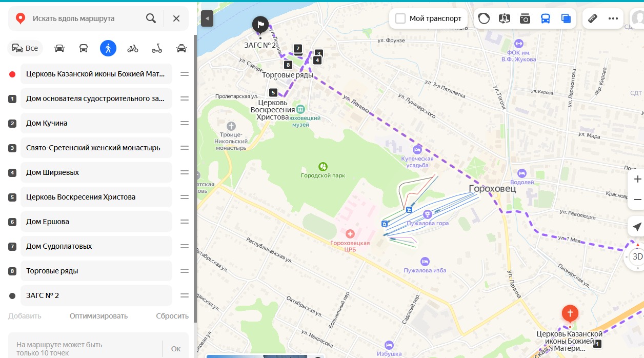Select waypoint Торговые ряды in list
Image resolution: width=644 pixels, height=358 pixels.
(x=96, y=271)
